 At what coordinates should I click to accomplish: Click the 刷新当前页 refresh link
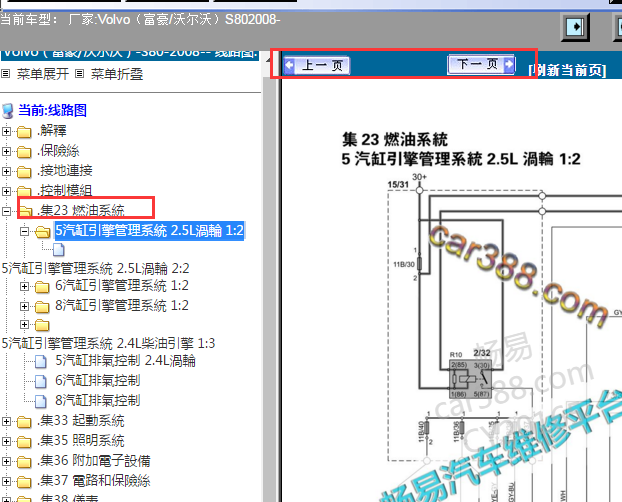(567, 70)
